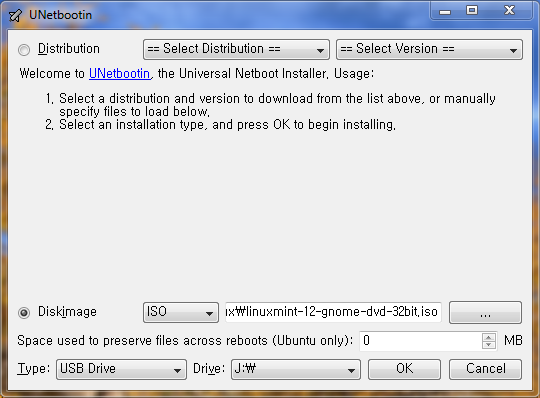Select the Diskimage radio button
This screenshot has width=540, height=398.
24,313
